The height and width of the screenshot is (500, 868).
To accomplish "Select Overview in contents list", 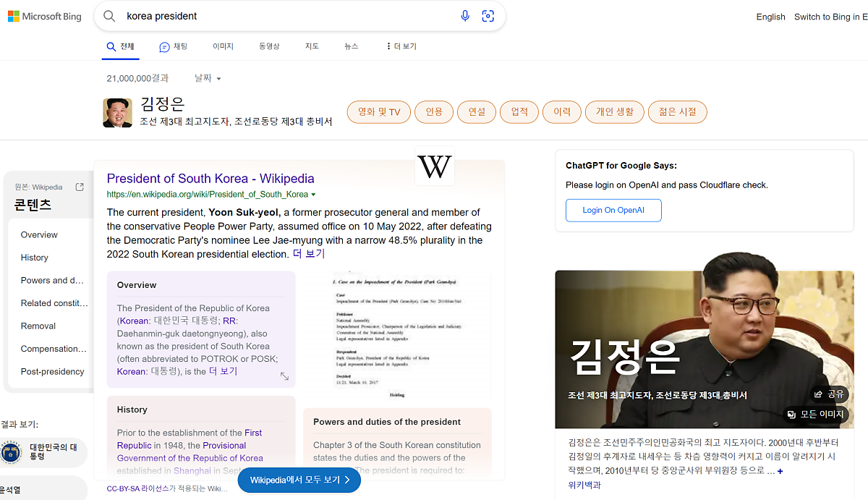I will 39,235.
